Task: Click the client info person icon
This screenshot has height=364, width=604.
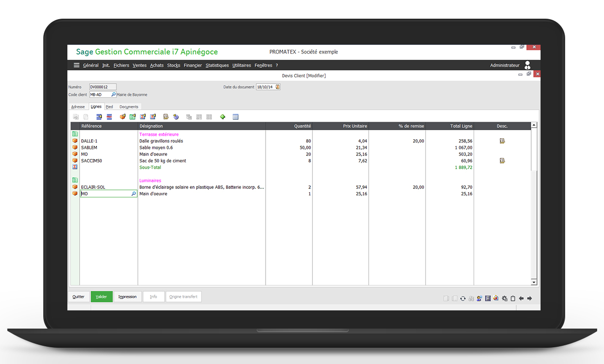Action: tap(479, 299)
